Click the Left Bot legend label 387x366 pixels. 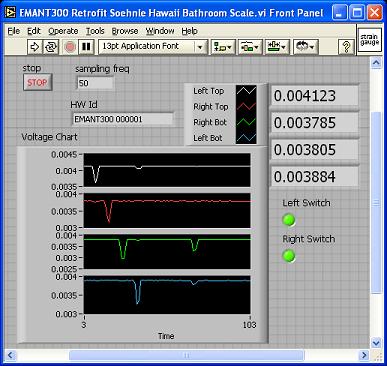tap(208, 138)
